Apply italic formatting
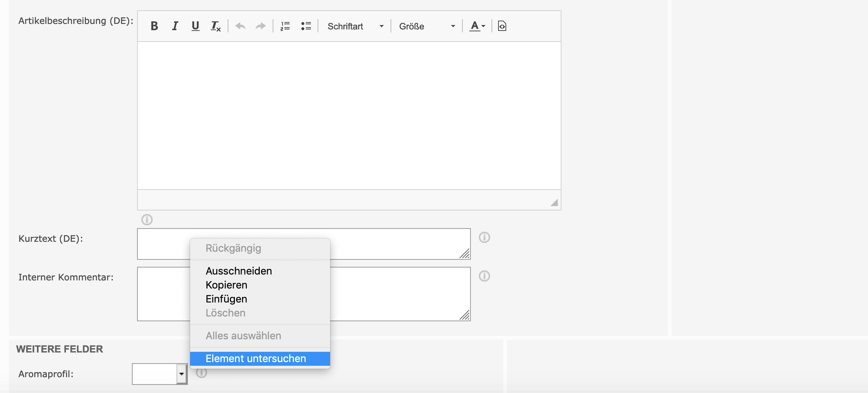The height and width of the screenshot is (393, 868). 175,26
